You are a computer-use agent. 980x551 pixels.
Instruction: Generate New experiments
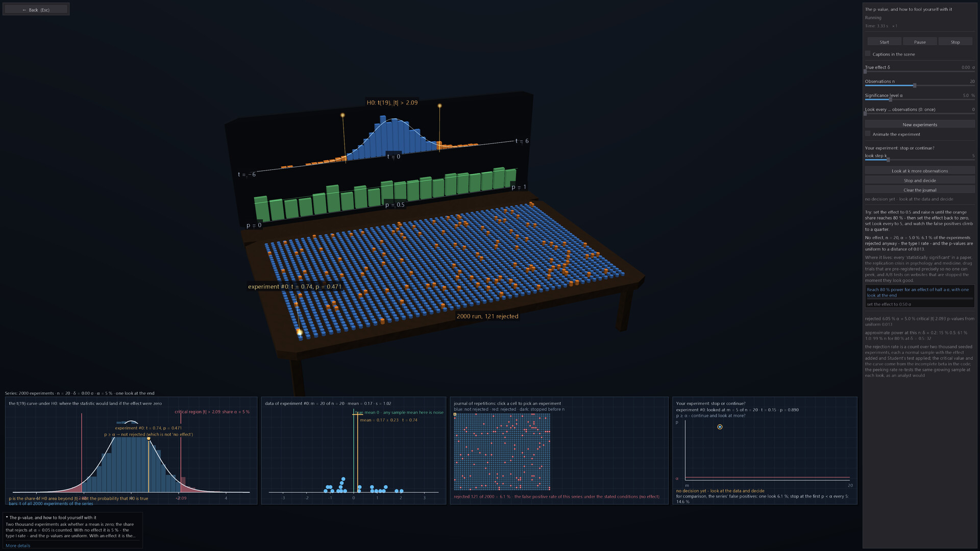click(x=920, y=124)
